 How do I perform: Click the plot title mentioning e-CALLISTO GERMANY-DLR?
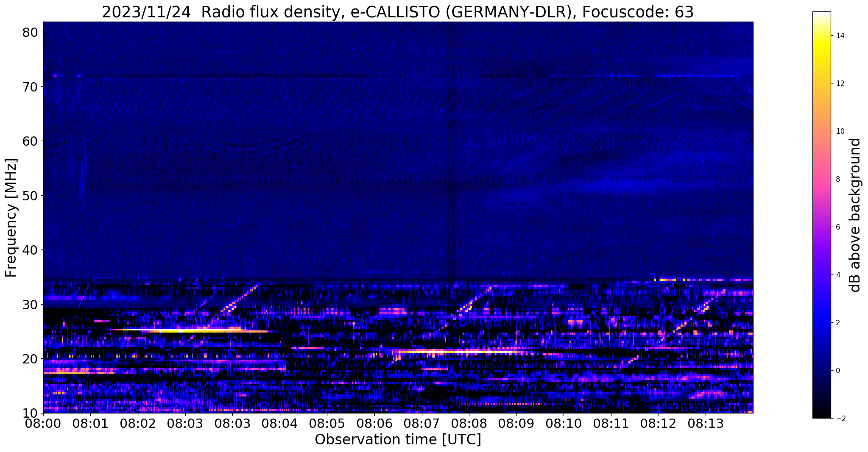pyautogui.click(x=398, y=12)
